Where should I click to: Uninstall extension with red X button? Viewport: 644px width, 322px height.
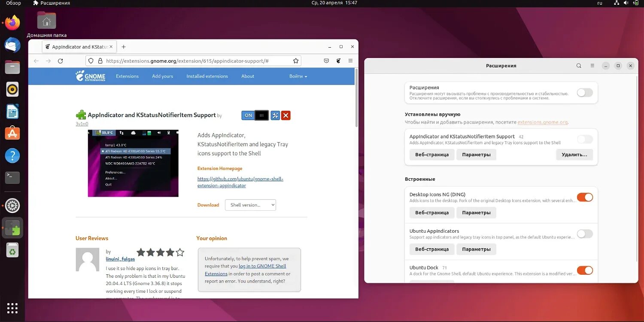[x=286, y=115]
